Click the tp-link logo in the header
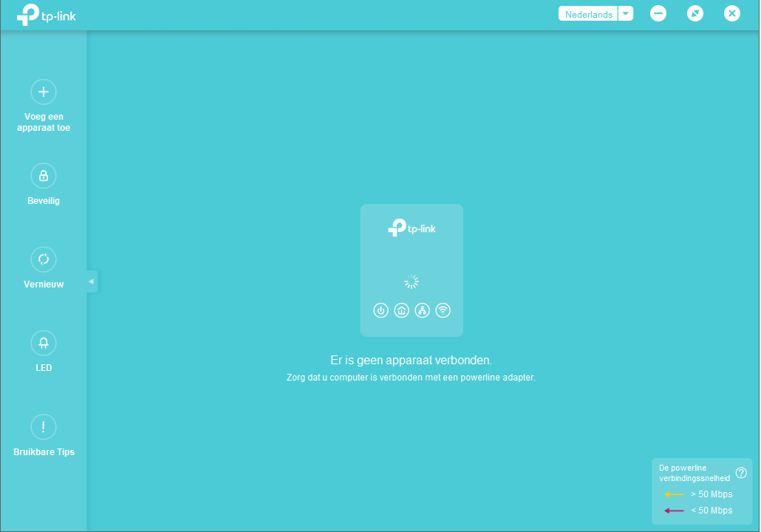Screen dimensions: 761x532 point(46,15)
